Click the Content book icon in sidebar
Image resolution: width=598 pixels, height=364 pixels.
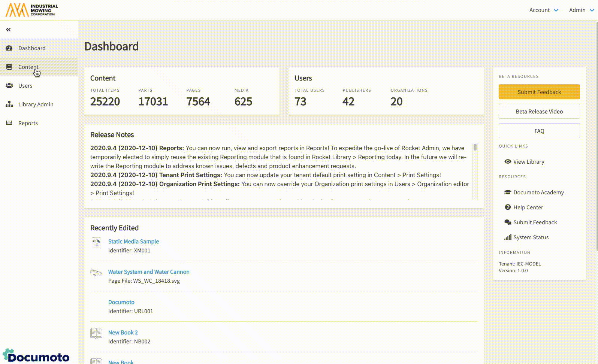coord(9,67)
